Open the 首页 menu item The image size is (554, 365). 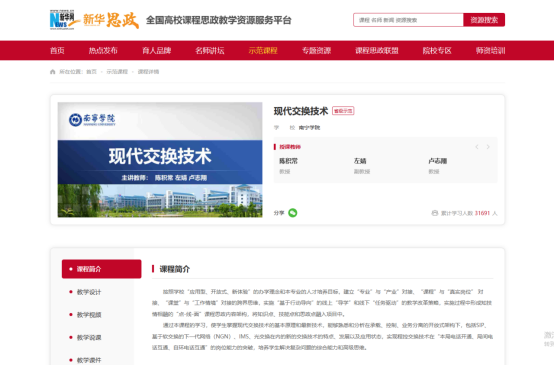[57, 51]
